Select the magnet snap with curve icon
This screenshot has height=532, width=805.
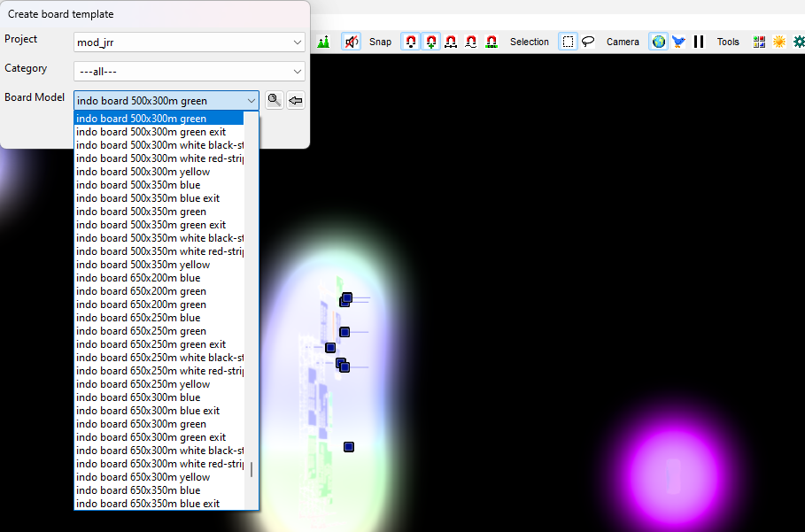point(471,42)
